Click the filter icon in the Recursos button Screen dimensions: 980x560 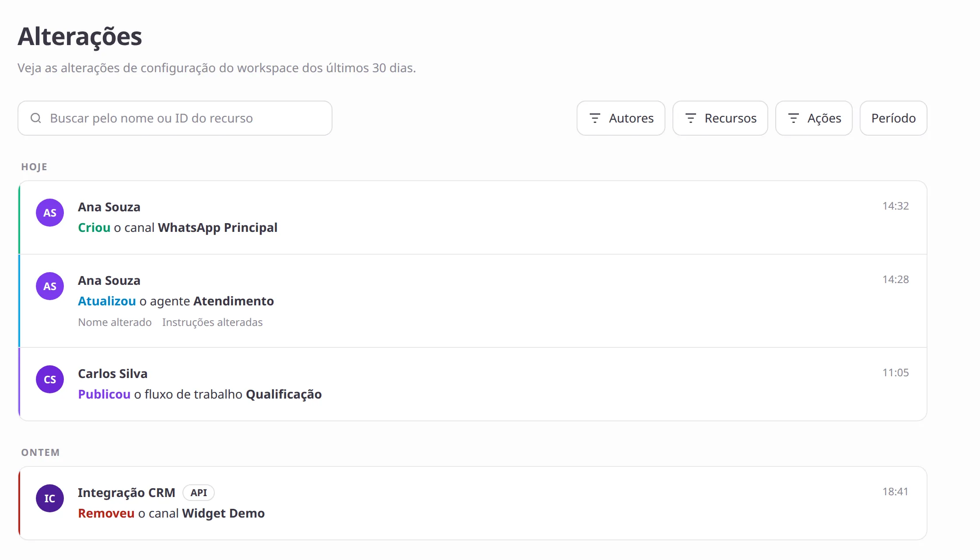coord(690,118)
